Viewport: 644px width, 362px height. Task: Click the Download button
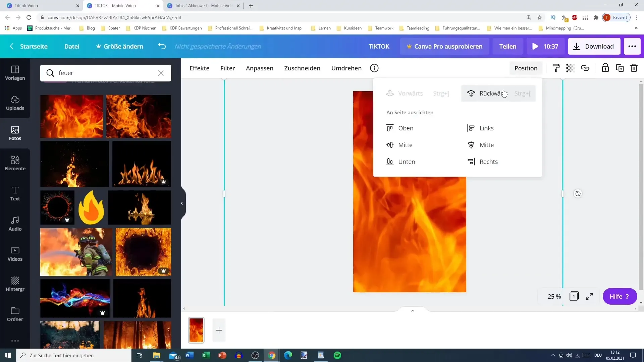click(594, 46)
